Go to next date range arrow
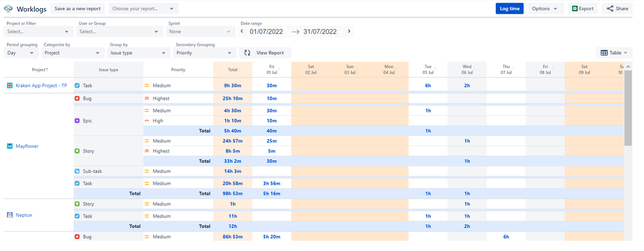The width and height of the screenshot is (644, 251). (349, 31)
